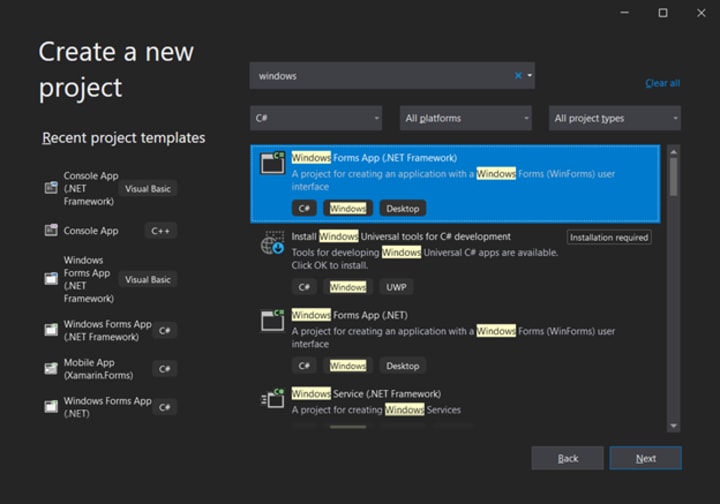
Task: Click the Windows Forms App (.NET) template icon
Action: tap(273, 320)
